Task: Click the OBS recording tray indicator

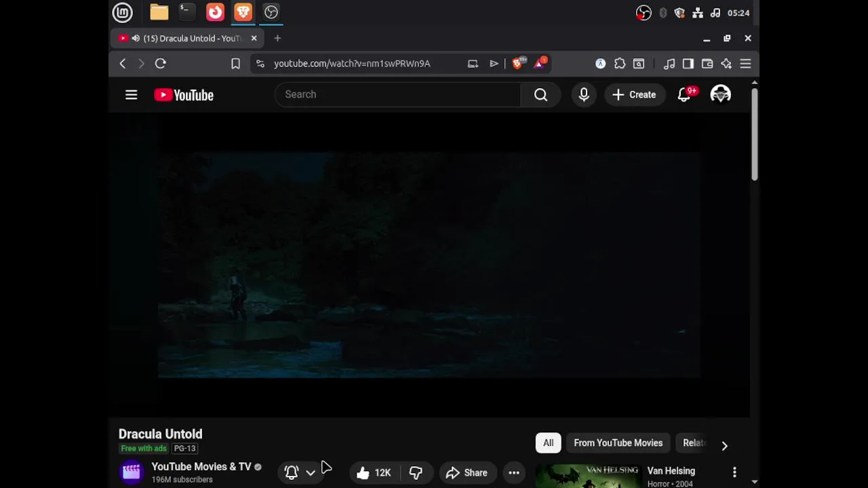Action: 644,13
